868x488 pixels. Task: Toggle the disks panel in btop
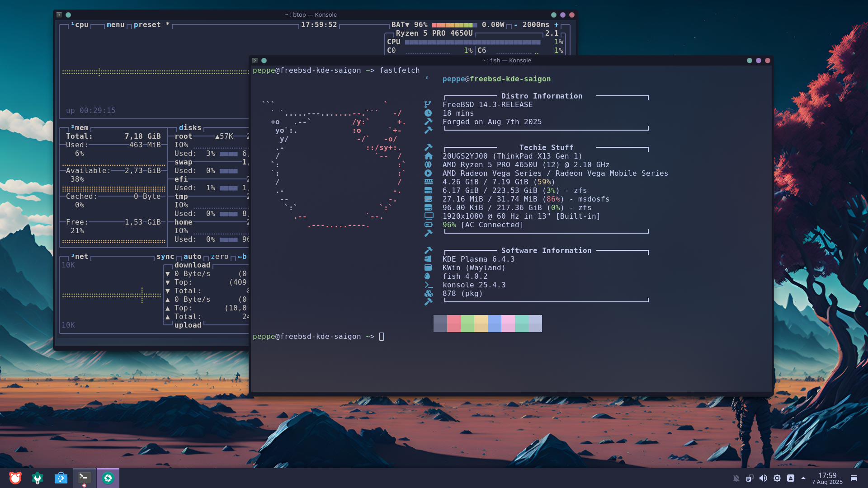(190, 128)
